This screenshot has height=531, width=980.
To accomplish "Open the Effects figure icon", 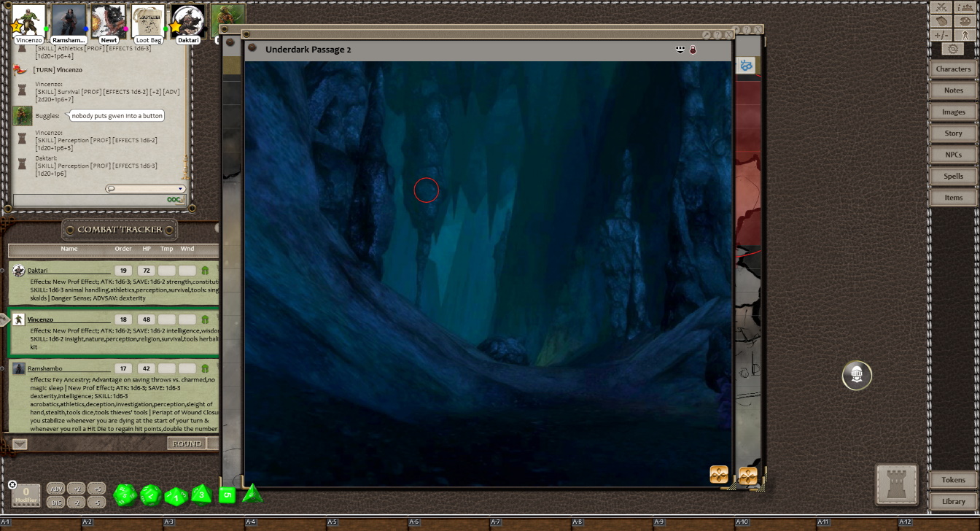I will tap(965, 35).
